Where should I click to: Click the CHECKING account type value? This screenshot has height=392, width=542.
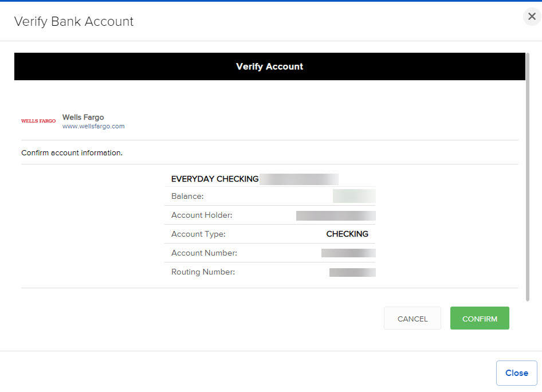(x=347, y=234)
